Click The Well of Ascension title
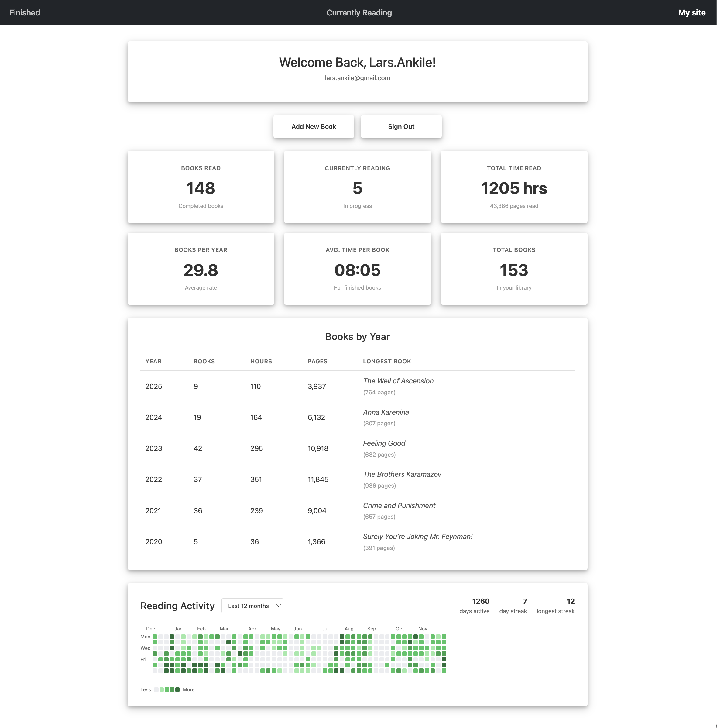The image size is (717, 728). pyautogui.click(x=398, y=381)
